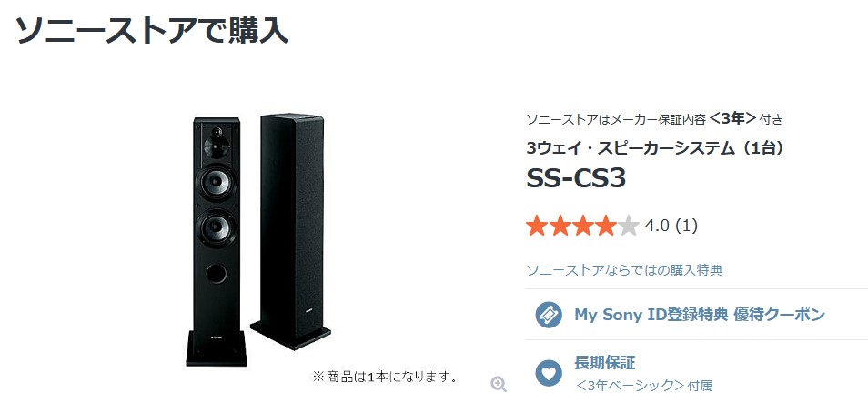Select the first orange rating star
This screenshot has height=403, width=868.
point(537,226)
